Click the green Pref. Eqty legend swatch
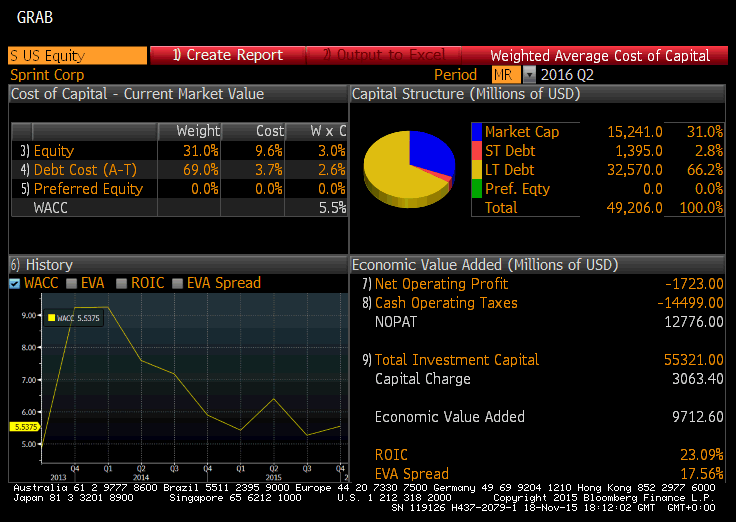The image size is (736, 522). point(476,189)
